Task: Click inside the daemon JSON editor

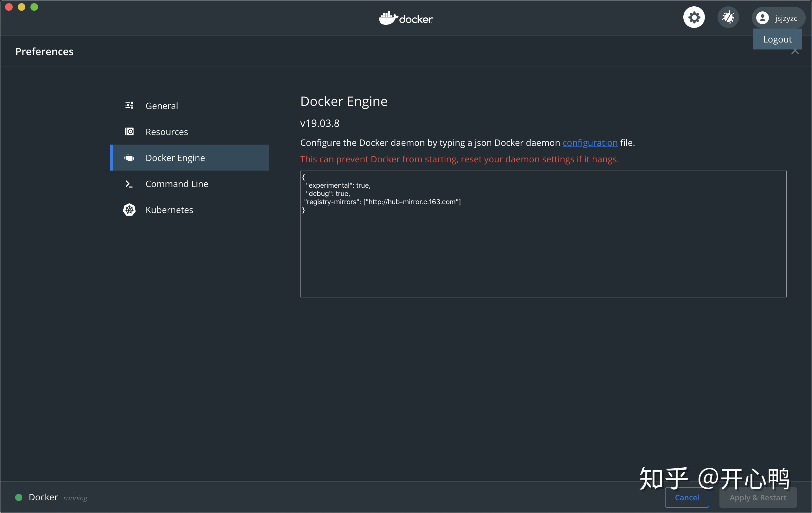Action: (543, 234)
